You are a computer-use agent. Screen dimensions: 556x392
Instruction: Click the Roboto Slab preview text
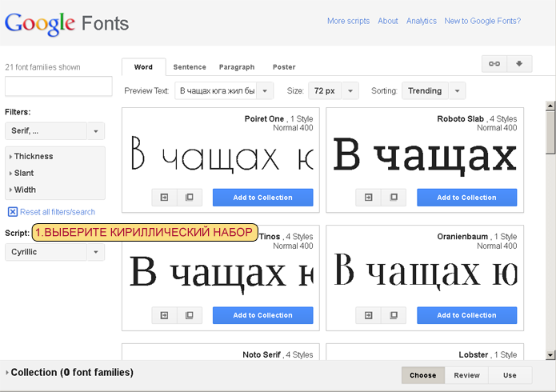(425, 155)
